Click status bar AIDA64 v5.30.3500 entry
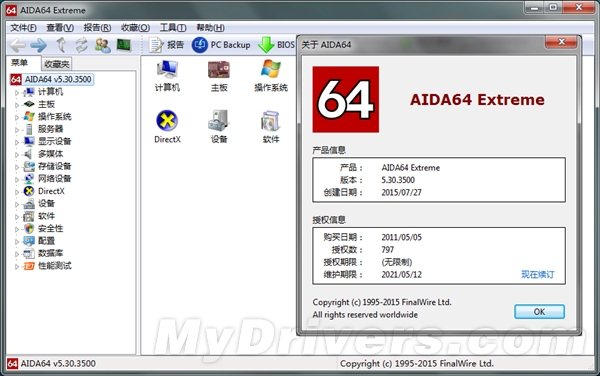Viewport: 600px width, 376px height. tap(52, 363)
